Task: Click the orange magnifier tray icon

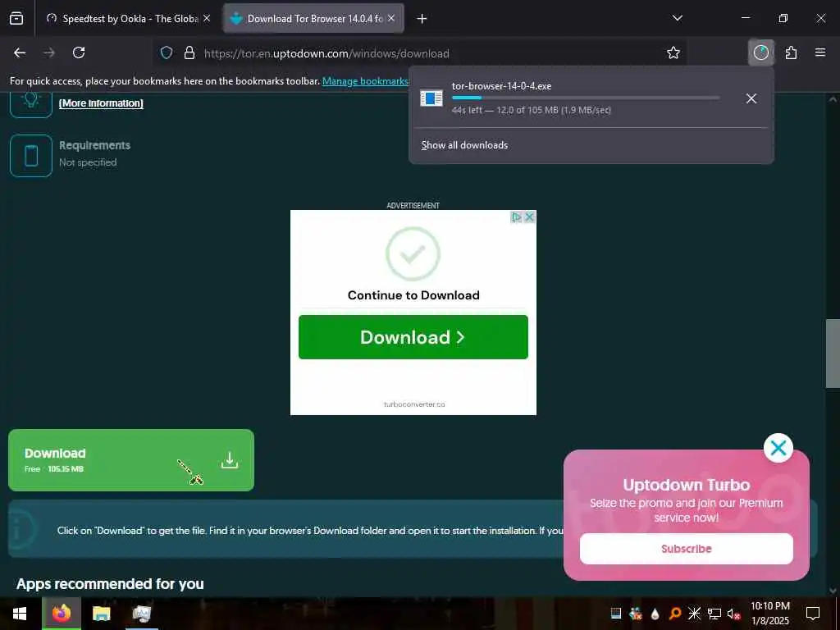Action: click(675, 614)
